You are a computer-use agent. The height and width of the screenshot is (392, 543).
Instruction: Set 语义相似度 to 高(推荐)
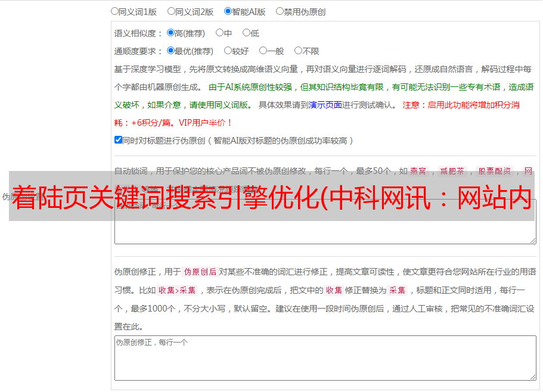[170, 33]
